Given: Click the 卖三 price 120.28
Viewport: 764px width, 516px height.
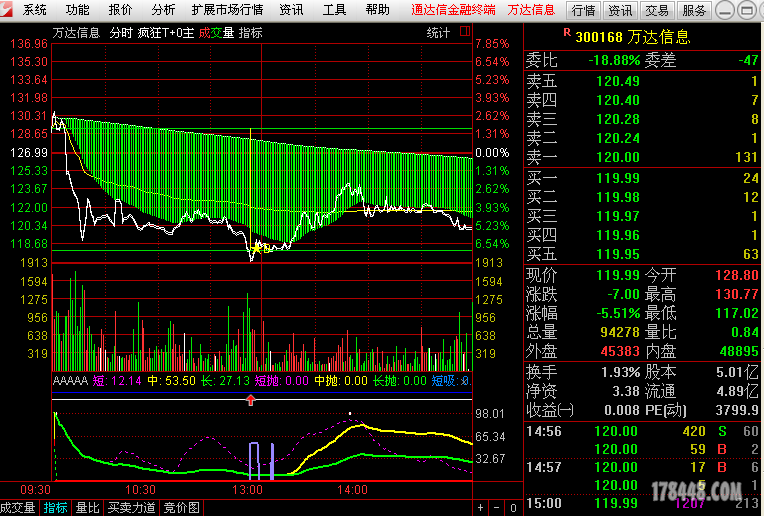Looking at the screenshot, I should tap(618, 119).
